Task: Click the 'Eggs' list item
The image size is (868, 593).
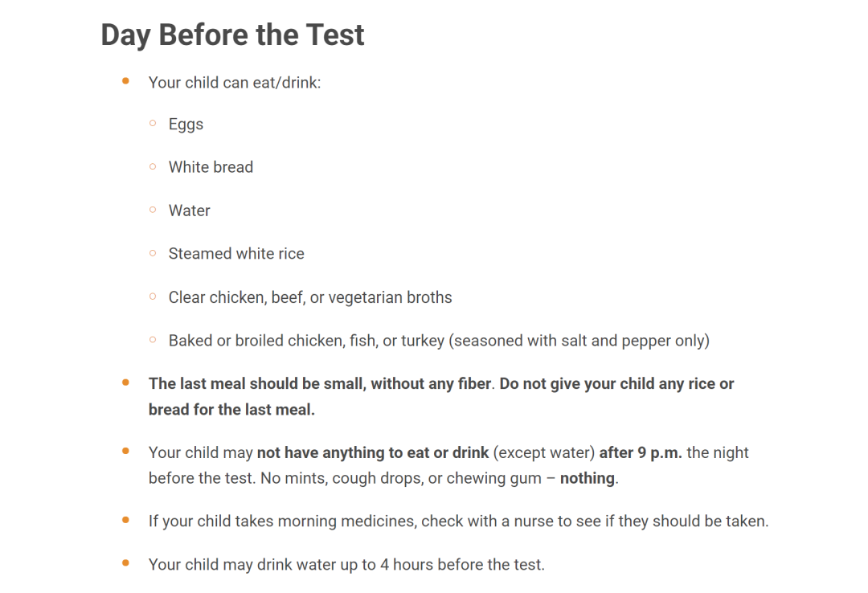Action: [186, 124]
